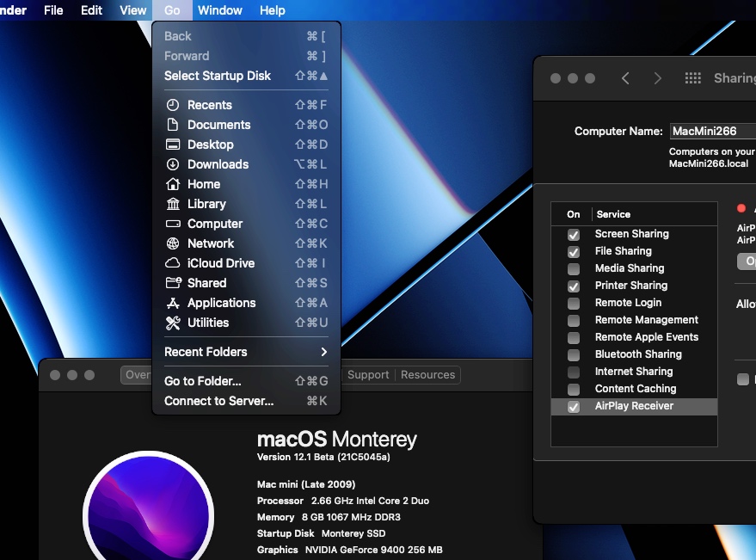Select the Screen Sharing service row
This screenshot has width=756, height=560.
634,234
